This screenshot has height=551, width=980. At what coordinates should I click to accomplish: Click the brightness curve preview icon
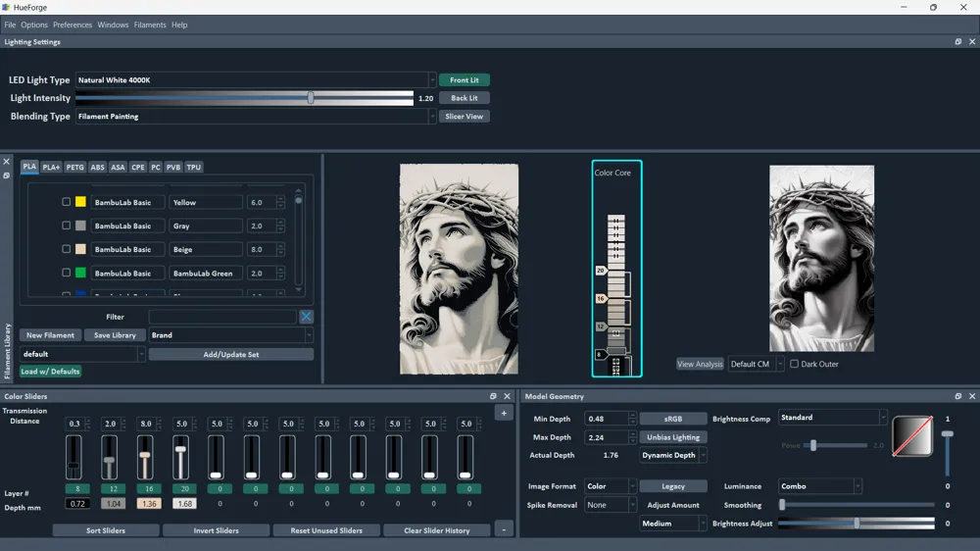912,436
